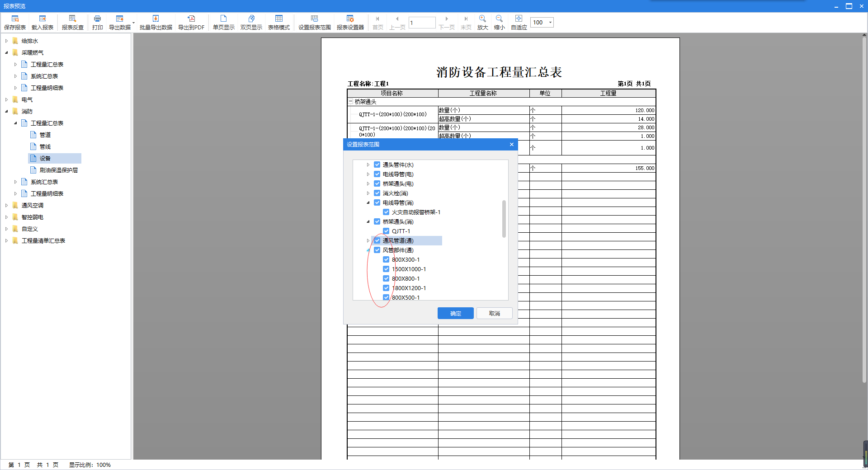The height and width of the screenshot is (470, 868).
Task: Uncheck the 1500X1000-1 checkbox
Action: 386,269
